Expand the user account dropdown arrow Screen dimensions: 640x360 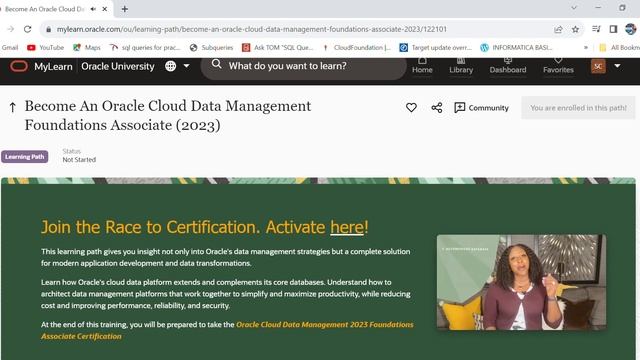tap(617, 66)
